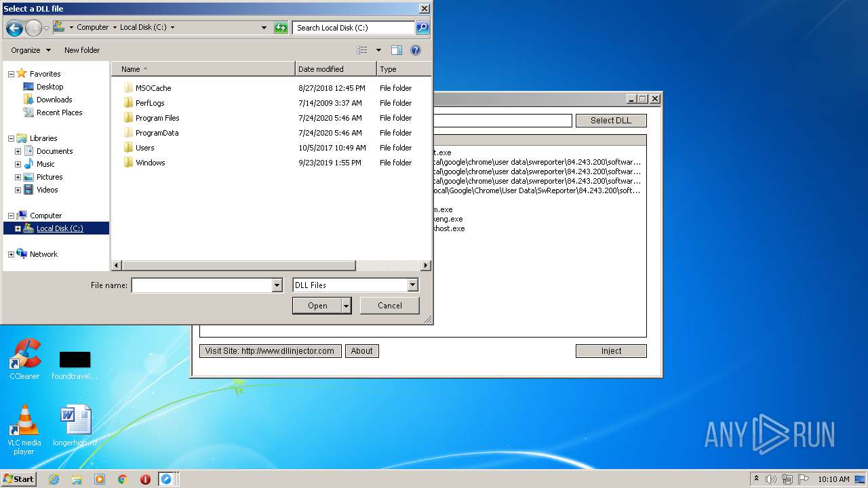Sort by the Type column header
This screenshot has height=488, width=868.
(x=403, y=69)
